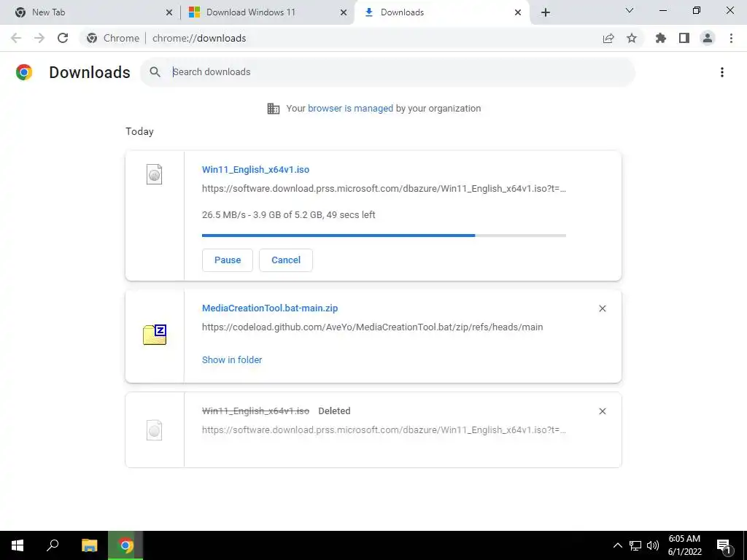Click the download speed status text

click(x=289, y=215)
